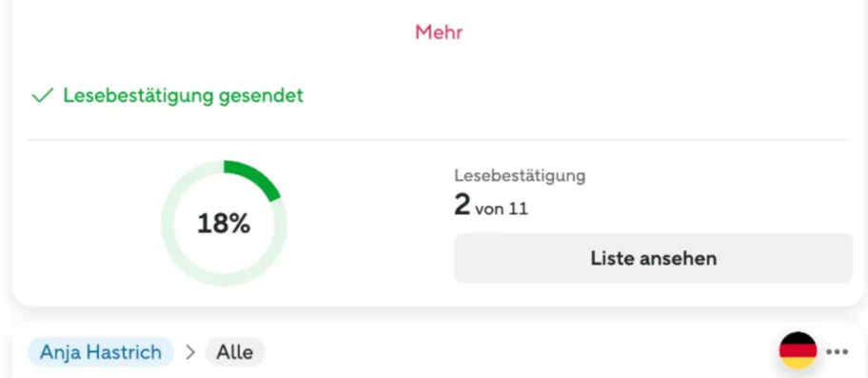Click the 18% label inside the ring

(x=224, y=224)
